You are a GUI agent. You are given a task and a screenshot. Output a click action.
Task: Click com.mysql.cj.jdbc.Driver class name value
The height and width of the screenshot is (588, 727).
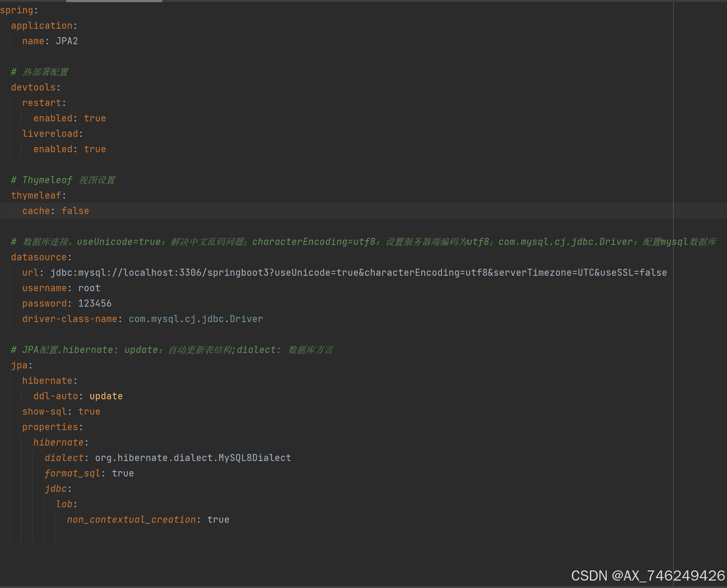196,319
